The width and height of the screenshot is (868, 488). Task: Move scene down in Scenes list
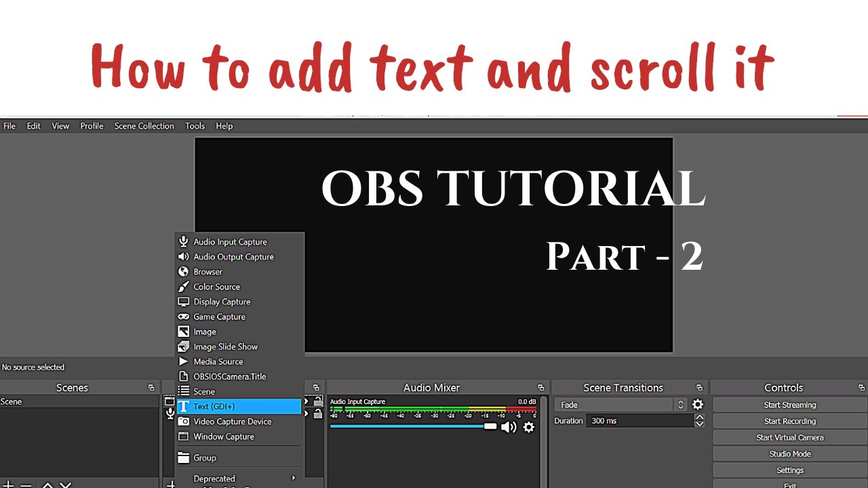65,485
